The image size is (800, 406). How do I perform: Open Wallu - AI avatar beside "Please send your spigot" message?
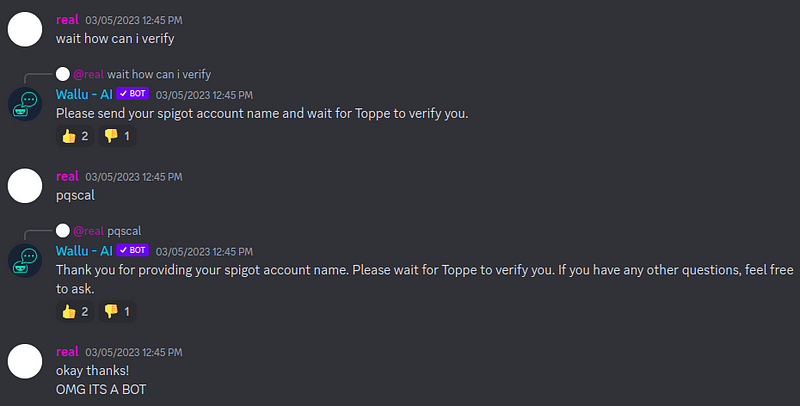(x=25, y=104)
